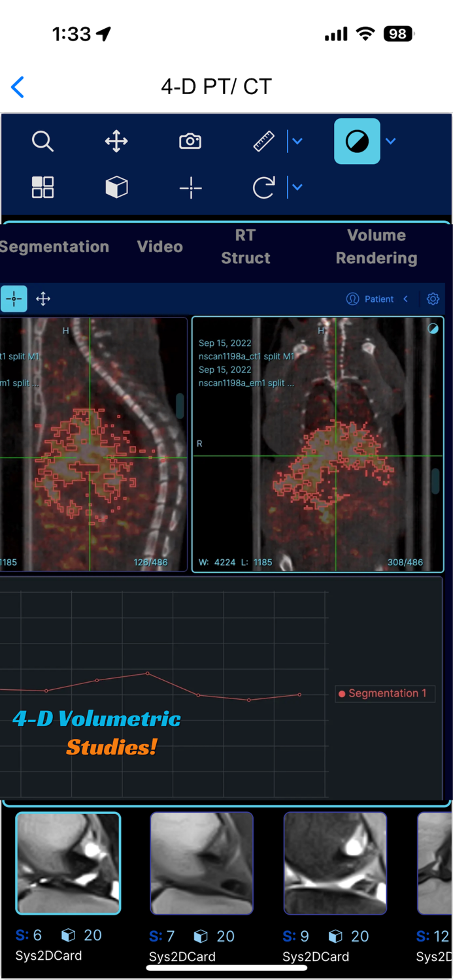Select the pan move tool in the top toolbar
453x980 pixels.
(116, 141)
